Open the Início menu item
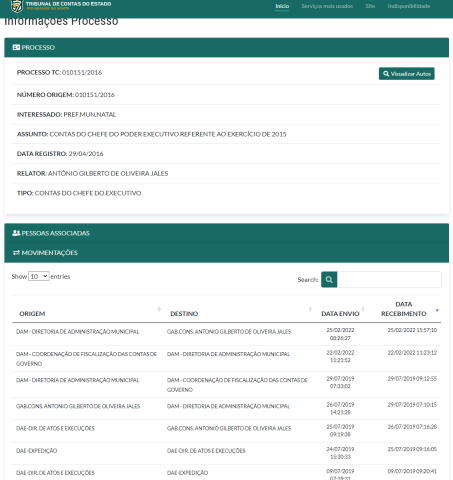Screen dimensions: 453x480 282,6
